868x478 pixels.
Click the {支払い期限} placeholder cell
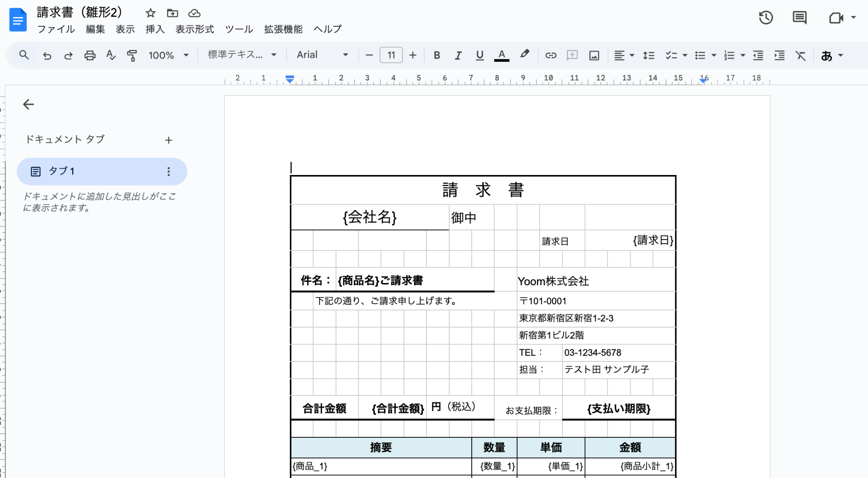pos(618,409)
